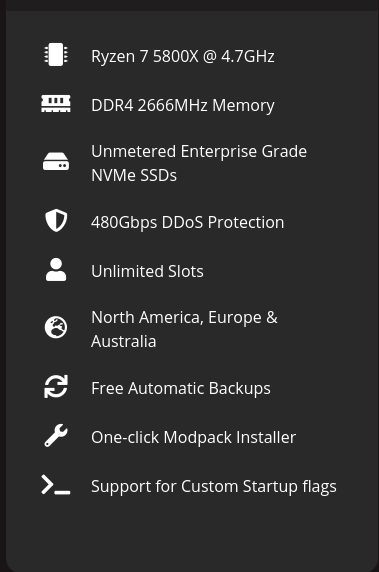Viewport: 379px width, 572px height.
Task: Click the SSD drive icon
Action: coord(56,162)
